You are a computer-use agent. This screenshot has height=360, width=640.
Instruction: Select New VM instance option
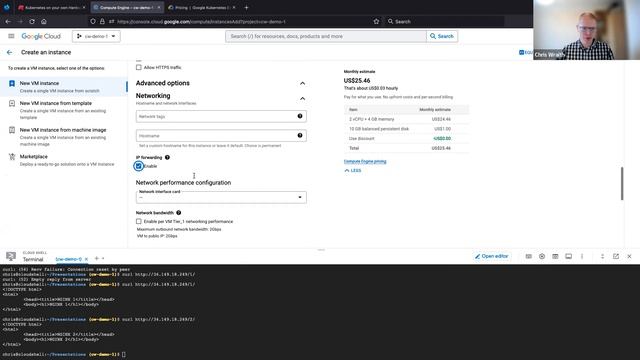(x=64, y=87)
